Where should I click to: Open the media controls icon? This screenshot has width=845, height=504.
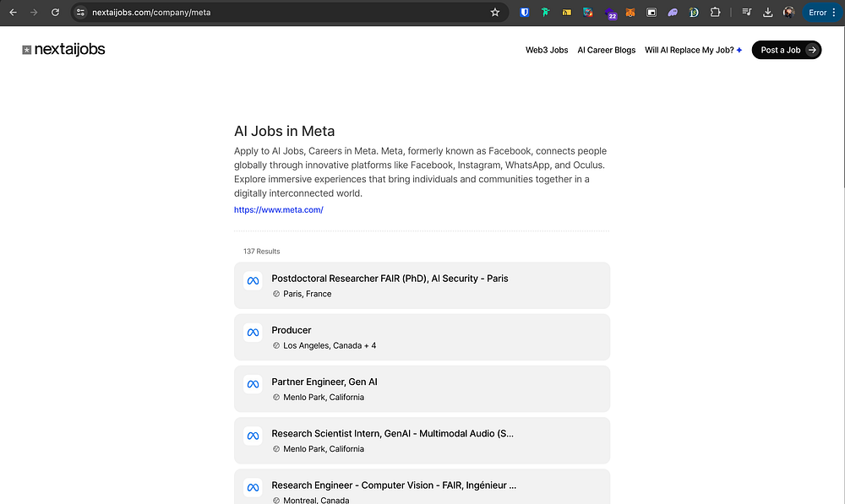point(746,13)
